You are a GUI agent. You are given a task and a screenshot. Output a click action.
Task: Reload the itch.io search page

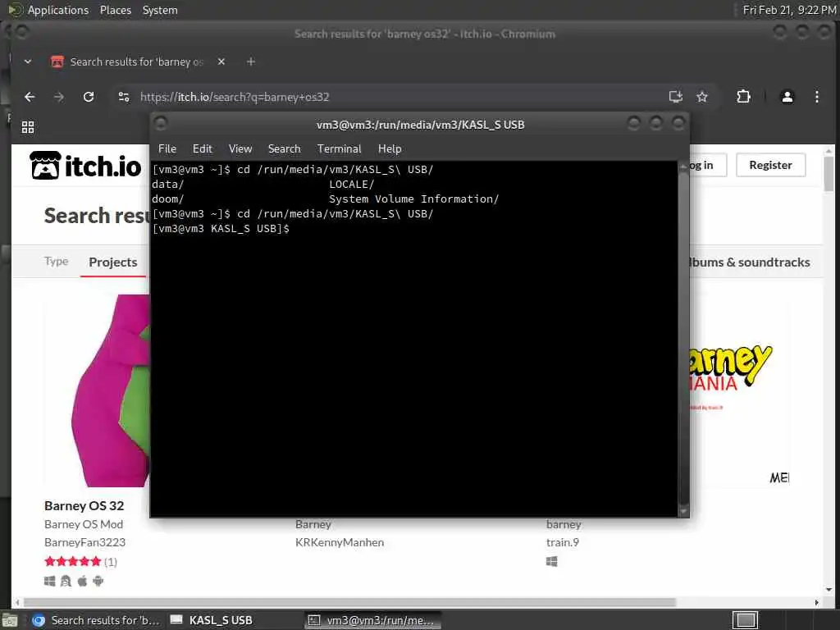(x=89, y=97)
